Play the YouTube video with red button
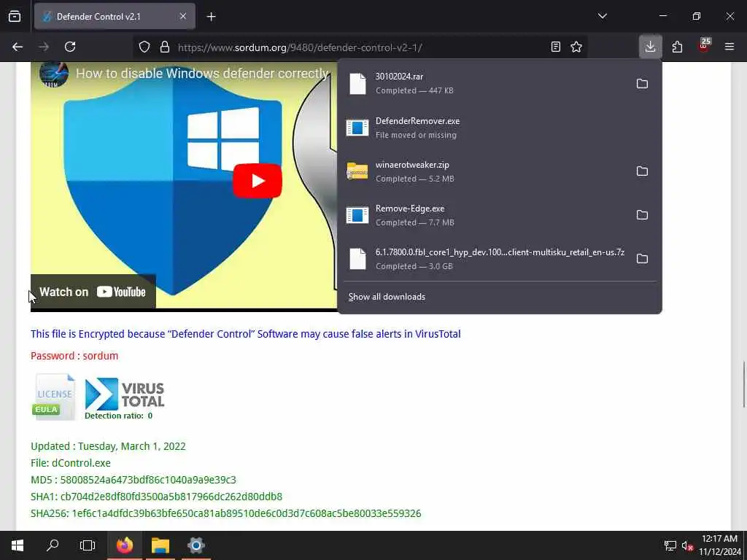This screenshot has width=747, height=560. (258, 181)
